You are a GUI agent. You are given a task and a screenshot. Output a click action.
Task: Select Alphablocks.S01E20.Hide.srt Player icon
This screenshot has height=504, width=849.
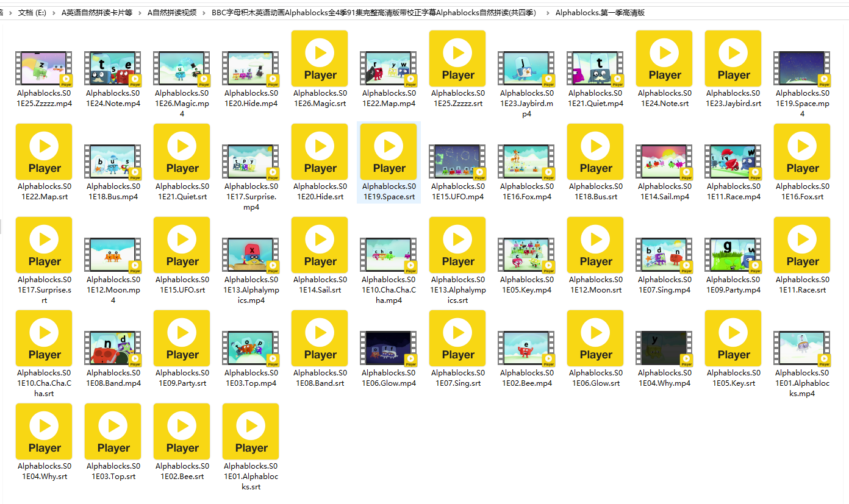coord(320,152)
